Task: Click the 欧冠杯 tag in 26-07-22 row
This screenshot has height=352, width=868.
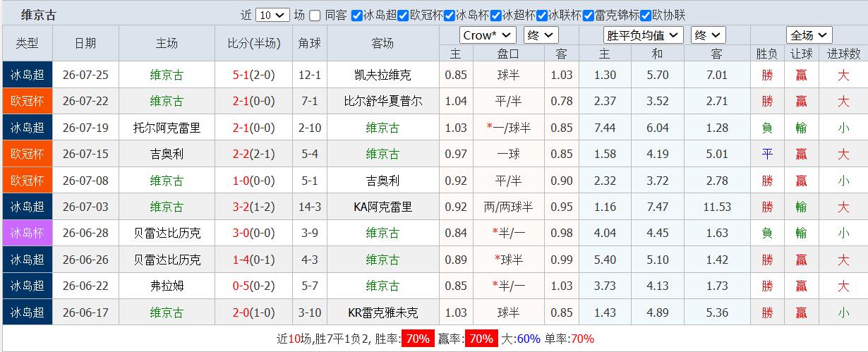Action: point(28,101)
